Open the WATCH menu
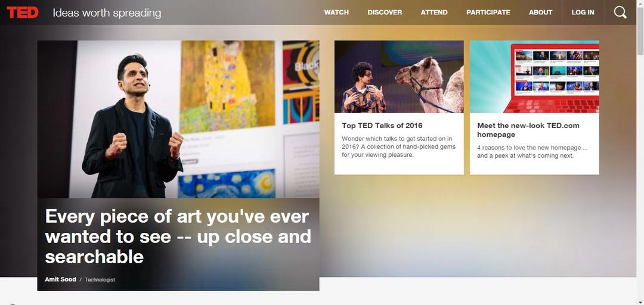 [x=336, y=13]
